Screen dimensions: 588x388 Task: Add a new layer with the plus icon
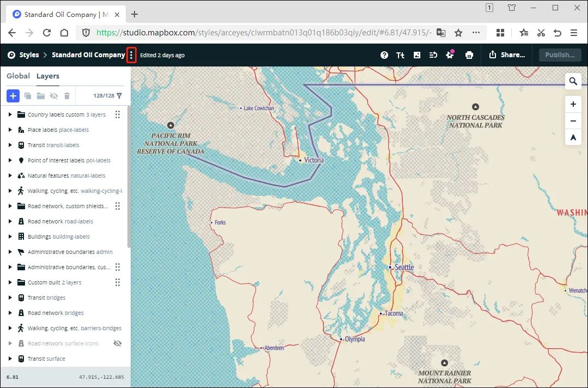[13, 95]
